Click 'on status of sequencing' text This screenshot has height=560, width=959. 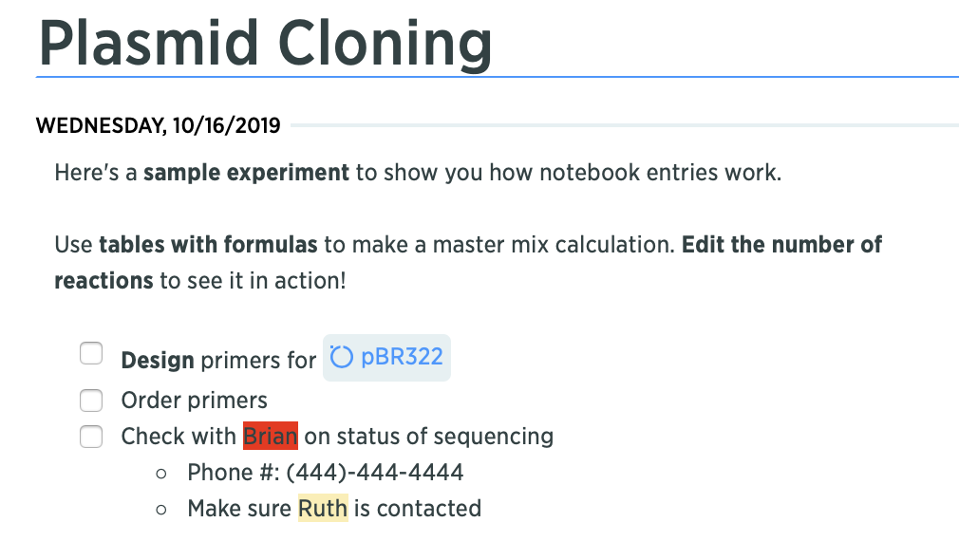[429, 437]
